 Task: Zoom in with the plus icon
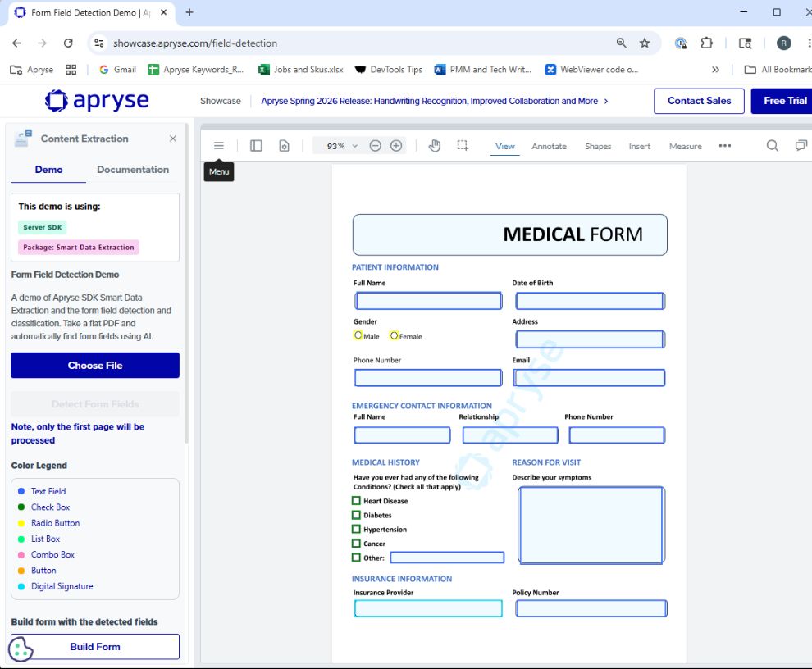(x=396, y=146)
